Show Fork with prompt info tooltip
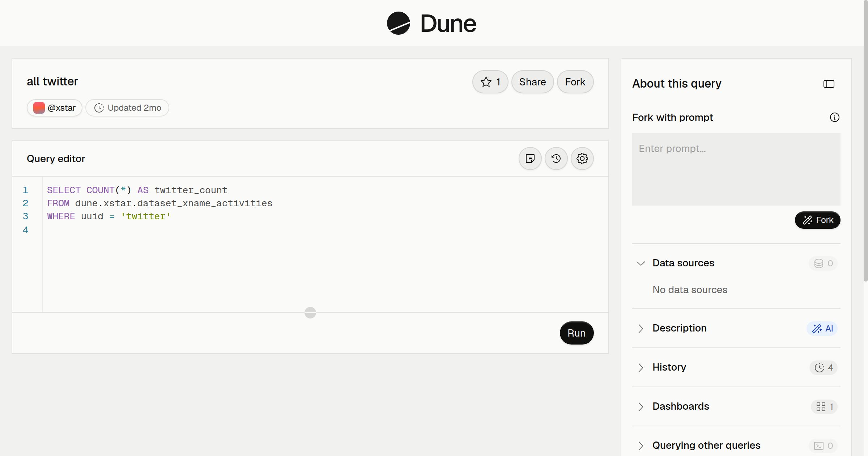868x456 pixels. click(x=834, y=117)
